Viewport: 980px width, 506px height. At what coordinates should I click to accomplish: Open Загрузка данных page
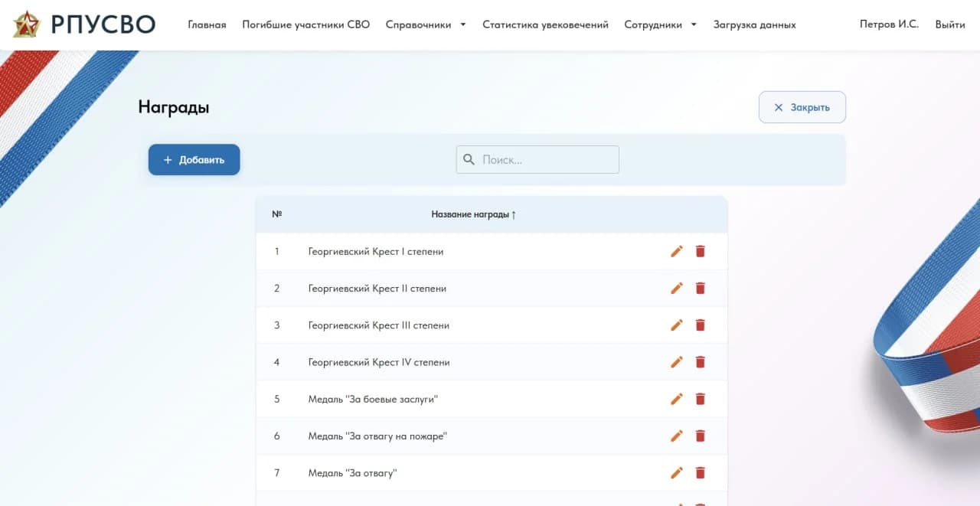pos(754,24)
